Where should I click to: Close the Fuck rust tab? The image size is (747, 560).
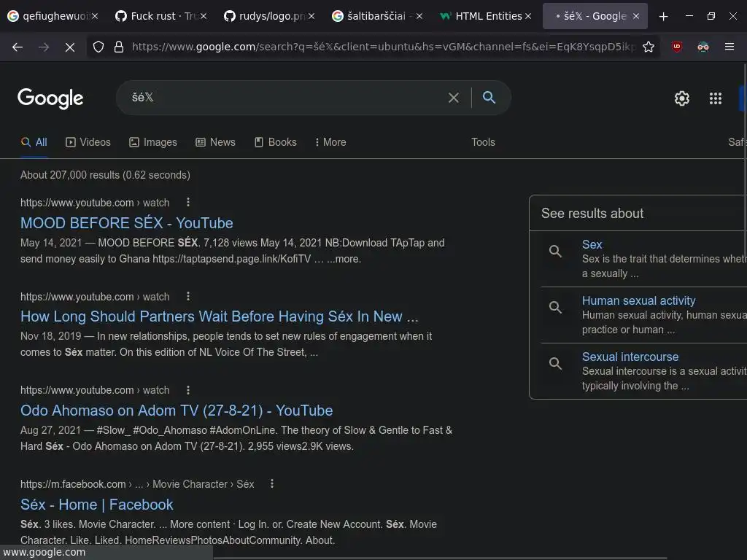[x=204, y=16]
